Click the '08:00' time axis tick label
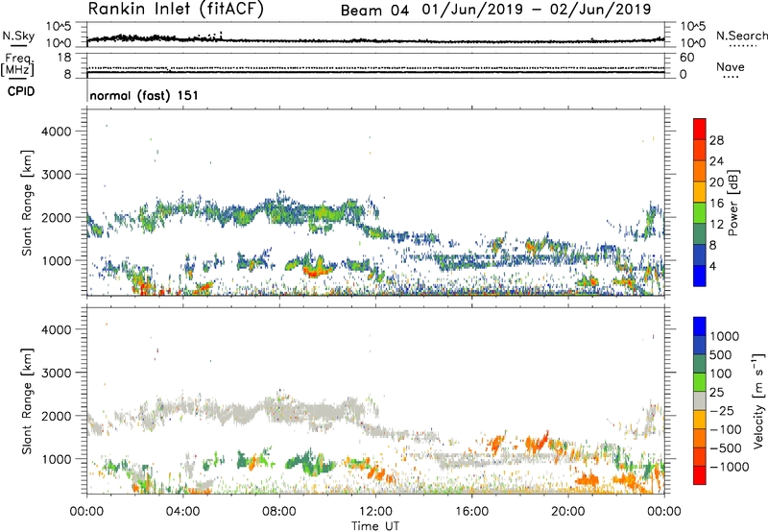The width and height of the screenshot is (768, 532). [279, 512]
